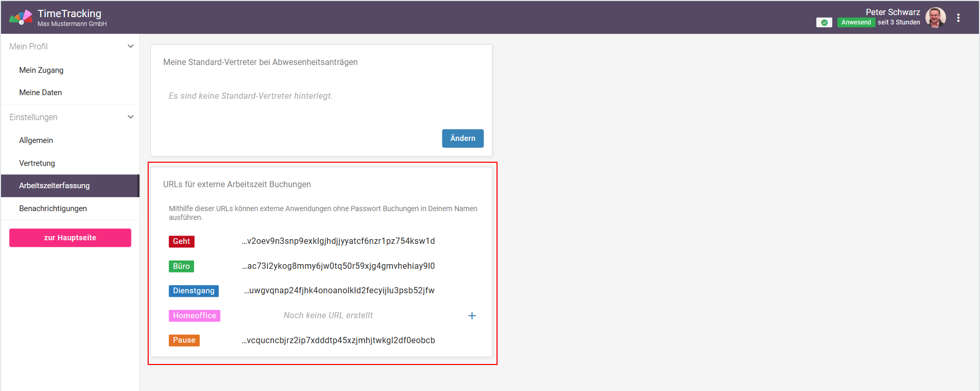This screenshot has width=980, height=391.
Task: Click the Dienstgang URL text
Action: (339, 291)
